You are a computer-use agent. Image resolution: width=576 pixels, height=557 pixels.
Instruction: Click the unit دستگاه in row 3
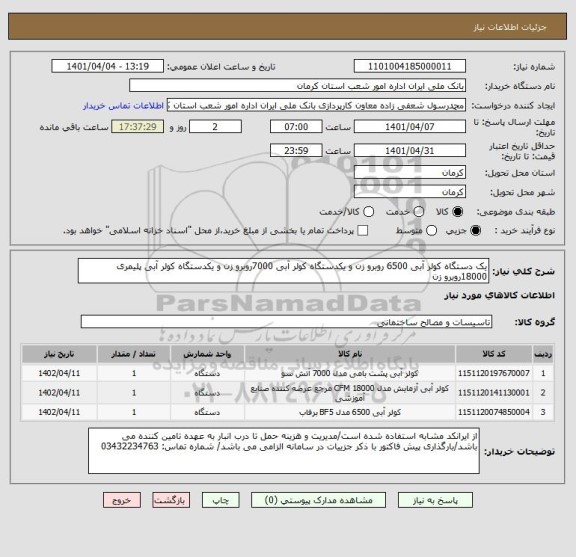click(208, 412)
